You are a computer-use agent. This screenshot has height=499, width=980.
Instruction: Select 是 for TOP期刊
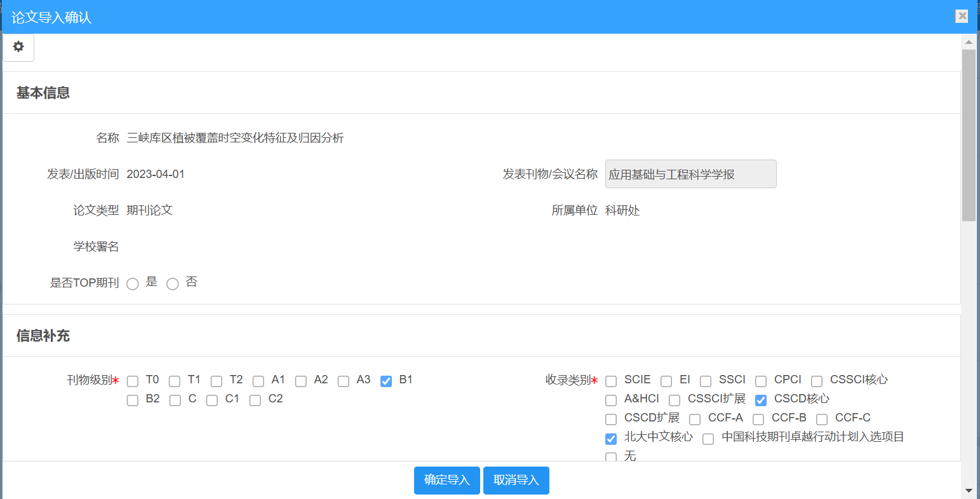tap(133, 284)
